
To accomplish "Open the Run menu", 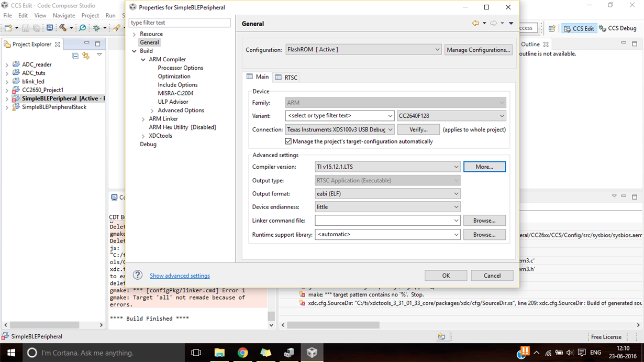I will (110, 16).
